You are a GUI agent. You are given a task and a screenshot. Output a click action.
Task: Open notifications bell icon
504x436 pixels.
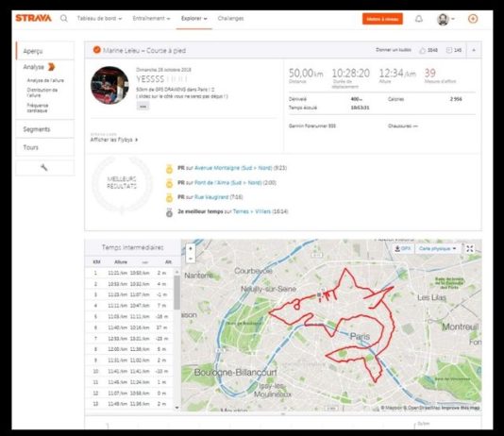click(419, 19)
